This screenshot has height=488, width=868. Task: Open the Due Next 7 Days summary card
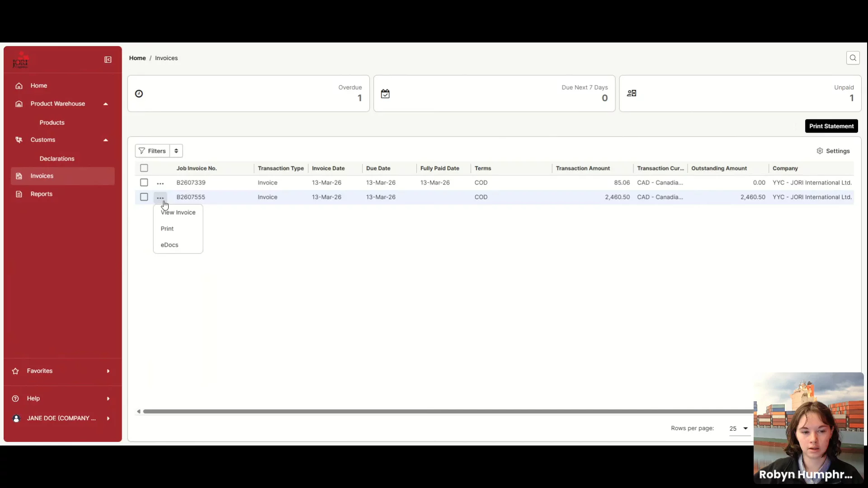coord(494,94)
